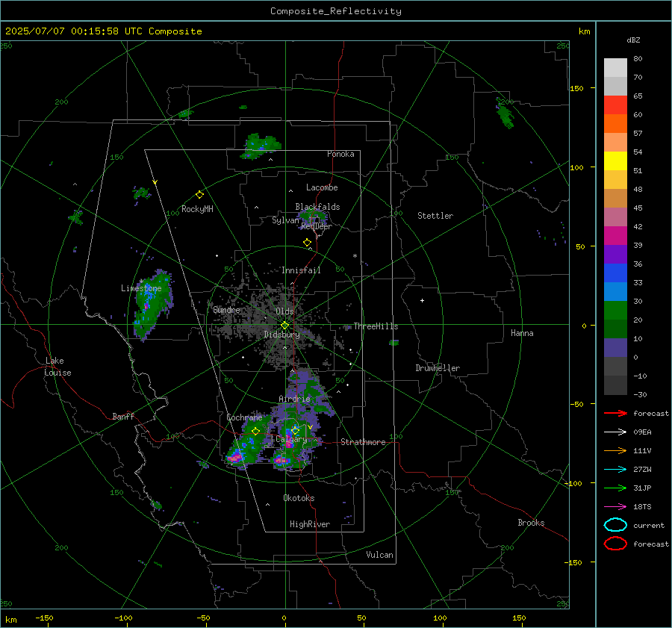This screenshot has width=672, height=628.
Task: Click the Innisfail city label
Action: pos(301,270)
